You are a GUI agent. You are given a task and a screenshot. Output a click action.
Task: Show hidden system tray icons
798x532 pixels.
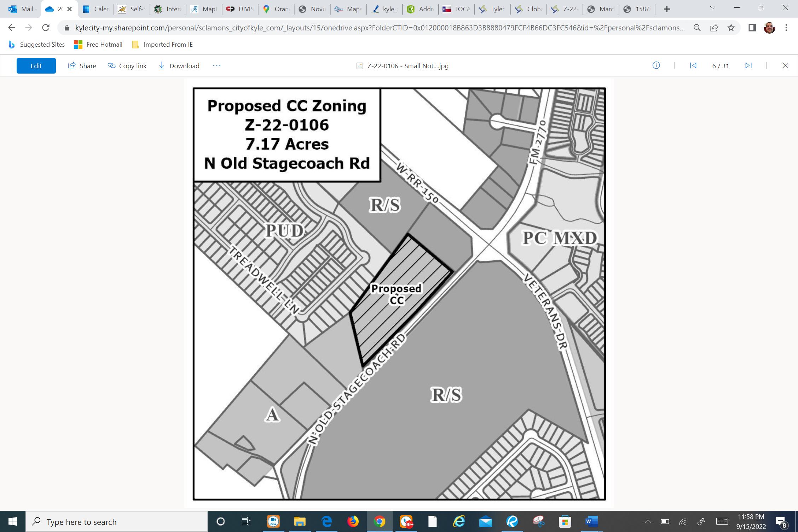click(648, 521)
